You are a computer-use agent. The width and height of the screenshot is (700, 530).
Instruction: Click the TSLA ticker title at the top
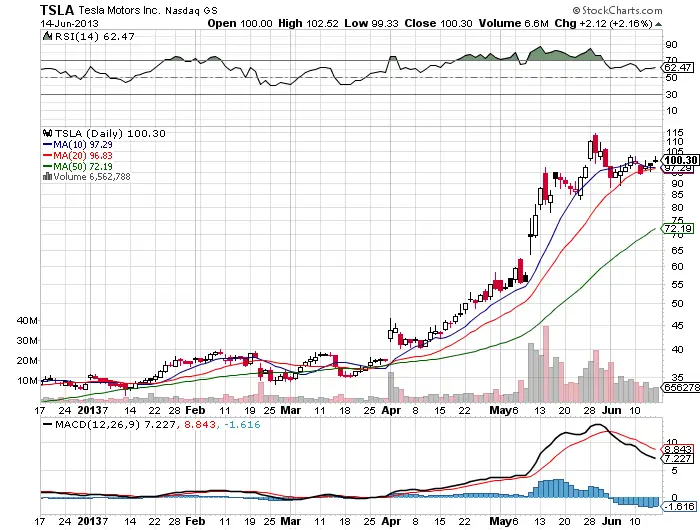tap(57, 10)
